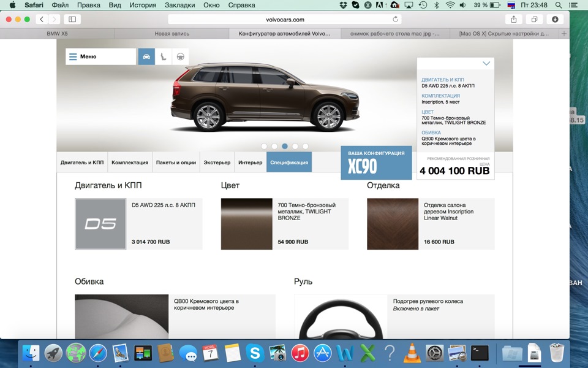This screenshot has height=368, width=588.
Task: Select the interior seat view icon
Action: (162, 56)
